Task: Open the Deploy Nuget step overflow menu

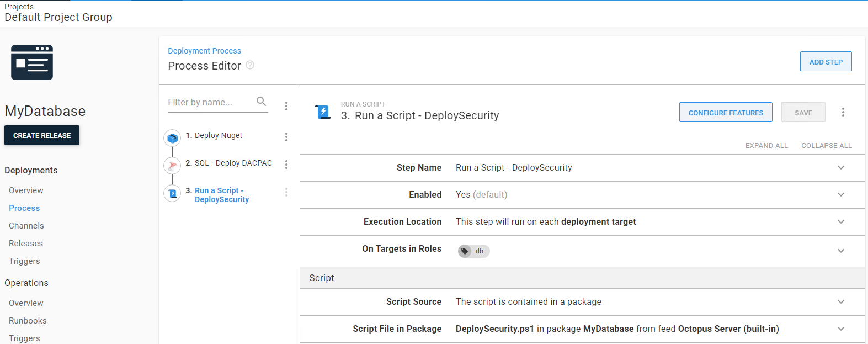Action: pos(286,137)
